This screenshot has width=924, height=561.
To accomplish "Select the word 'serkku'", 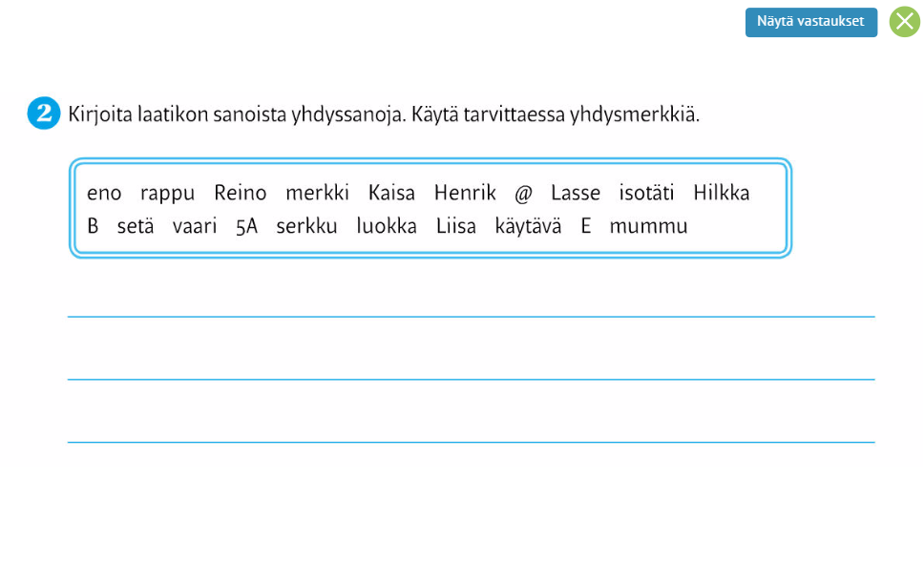I will (305, 227).
